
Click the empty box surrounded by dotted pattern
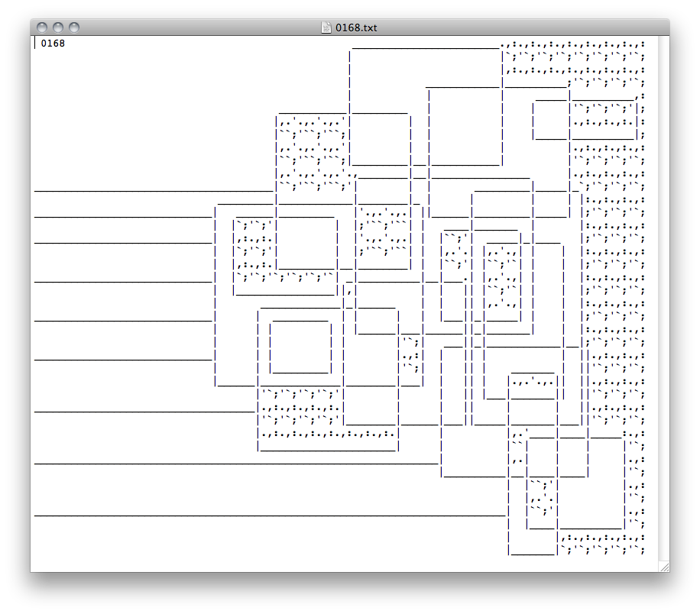(x=306, y=243)
